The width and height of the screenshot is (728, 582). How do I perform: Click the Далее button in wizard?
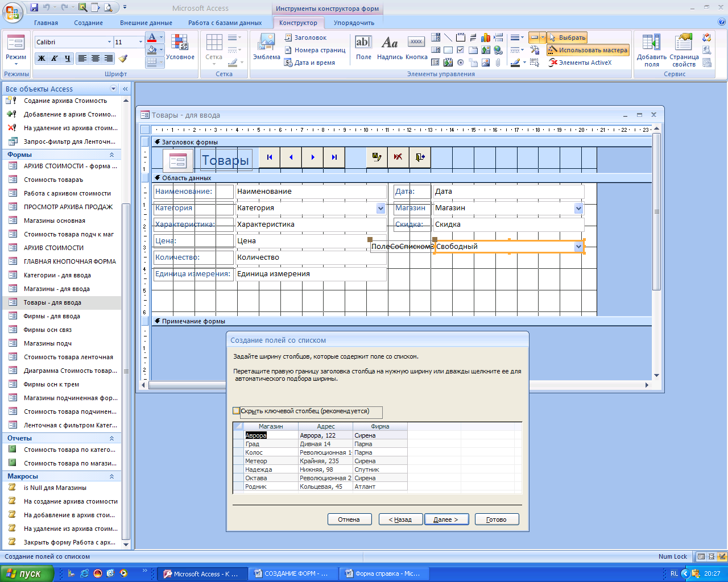[x=446, y=519]
